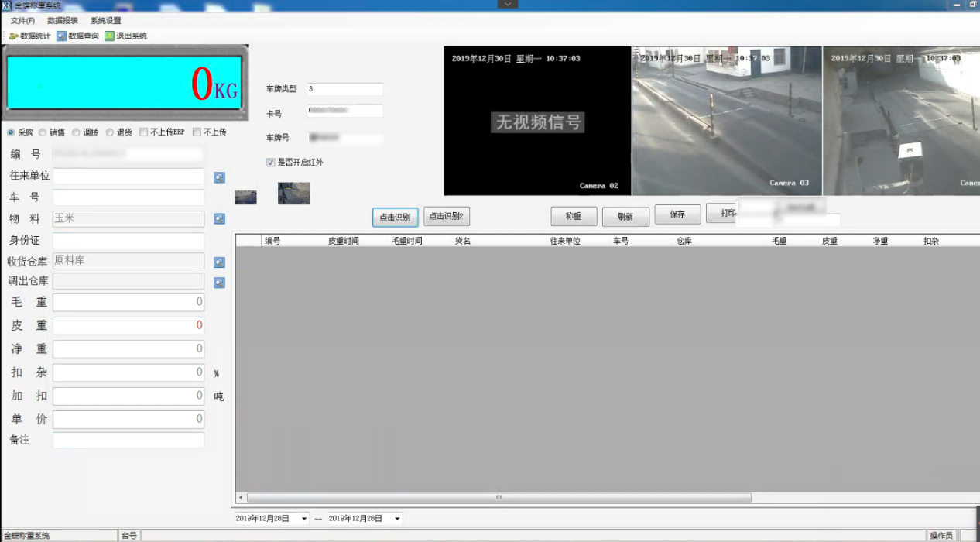Open the 系统设置 menu

(105, 21)
